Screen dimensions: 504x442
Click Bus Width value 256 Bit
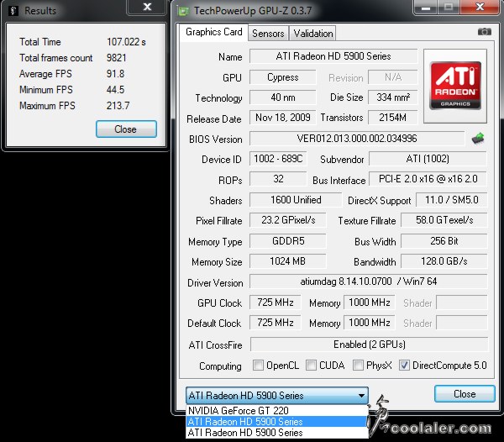pos(444,241)
